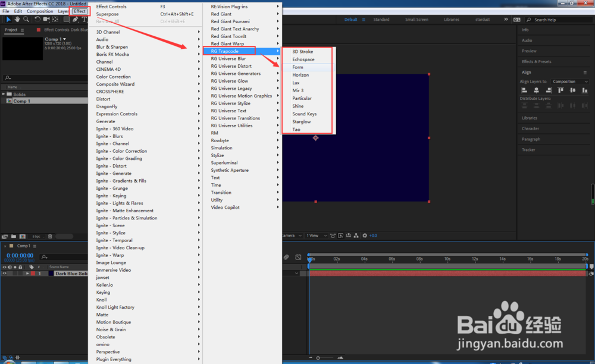The height and width of the screenshot is (364, 595).
Task: Open the Edit menu
Action: coord(18,11)
